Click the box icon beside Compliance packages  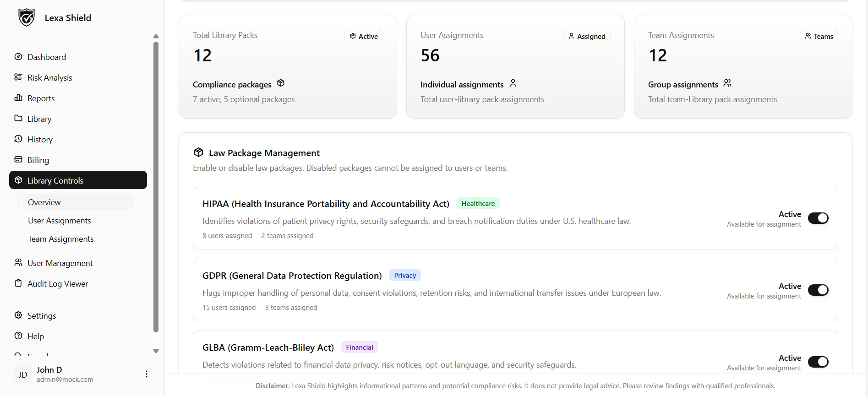tap(281, 83)
